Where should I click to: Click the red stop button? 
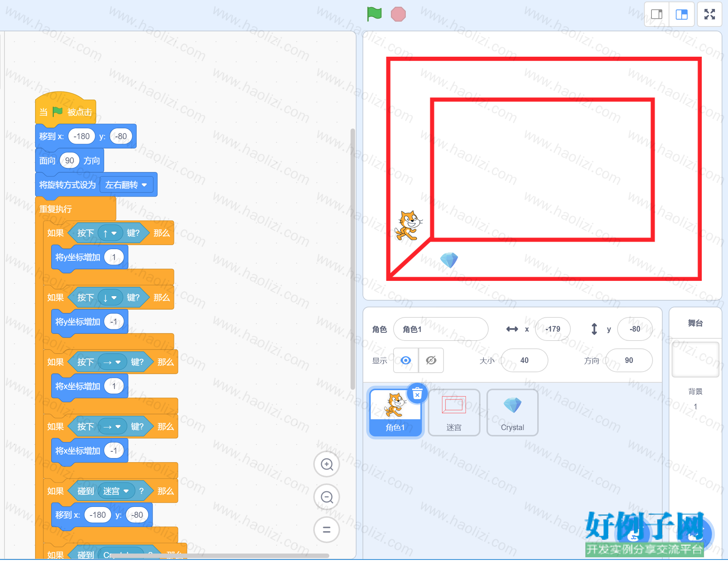(398, 14)
